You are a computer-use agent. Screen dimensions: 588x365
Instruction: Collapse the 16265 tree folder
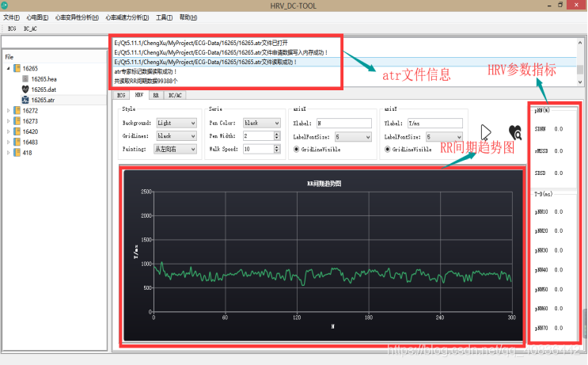tap(8, 68)
